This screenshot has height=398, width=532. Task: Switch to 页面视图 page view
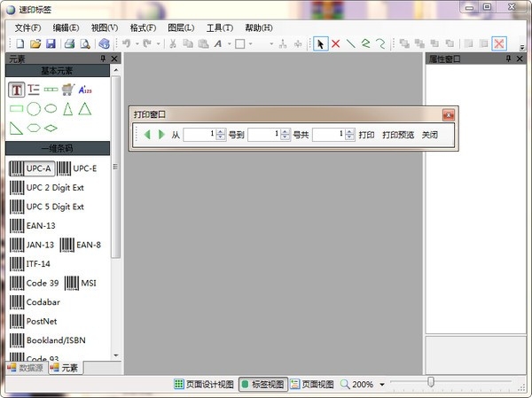click(x=312, y=385)
